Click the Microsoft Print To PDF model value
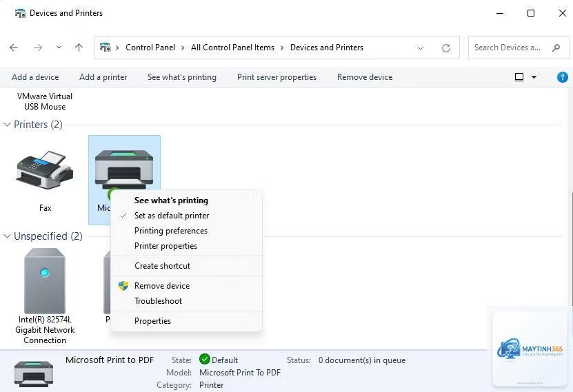Screen dimensions: 573x392 (x=240, y=373)
